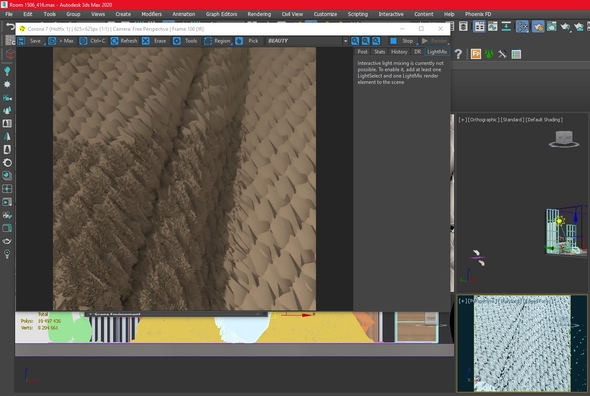Zoom in using the magnifier plus icon
Viewport: 590px width, 396px height.
(x=355, y=41)
